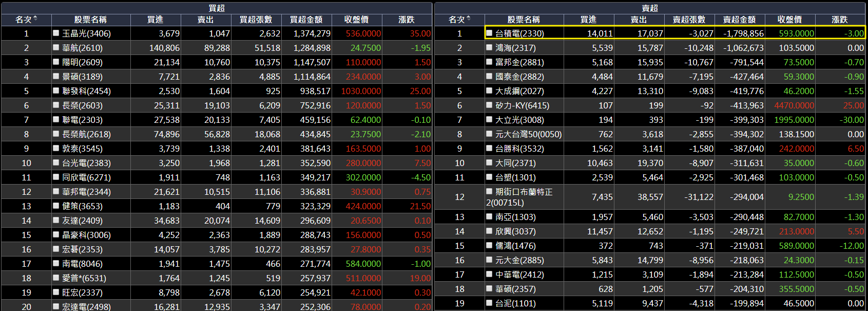Open stock name 愛普*(6531)
Screen dimensions: 868x311
pyautogui.click(x=84, y=278)
